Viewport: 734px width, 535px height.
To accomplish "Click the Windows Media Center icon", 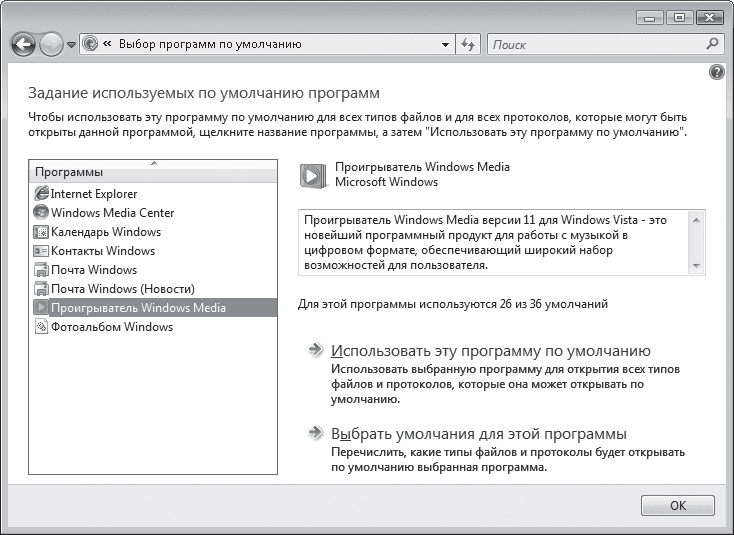I will pos(41,213).
